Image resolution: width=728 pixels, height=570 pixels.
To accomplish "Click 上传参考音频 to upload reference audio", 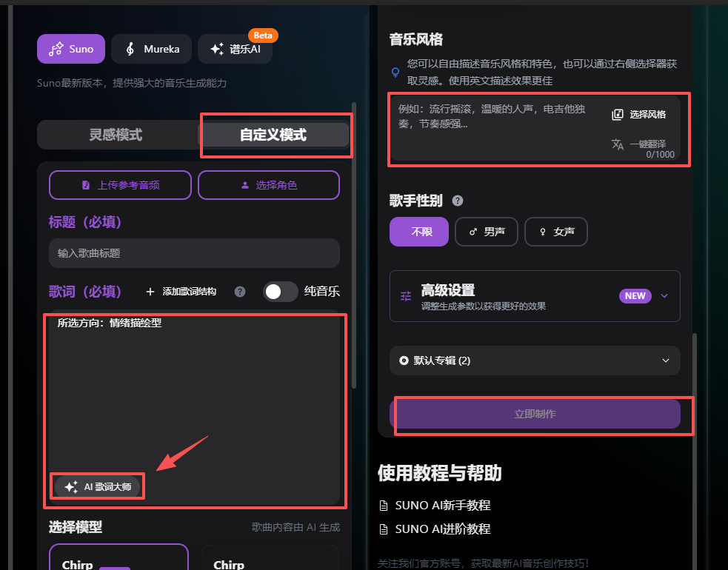I will point(119,185).
